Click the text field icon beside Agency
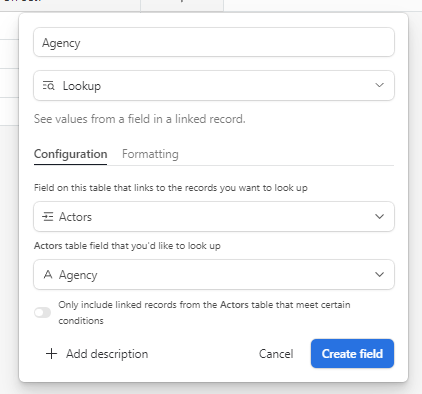 point(48,275)
